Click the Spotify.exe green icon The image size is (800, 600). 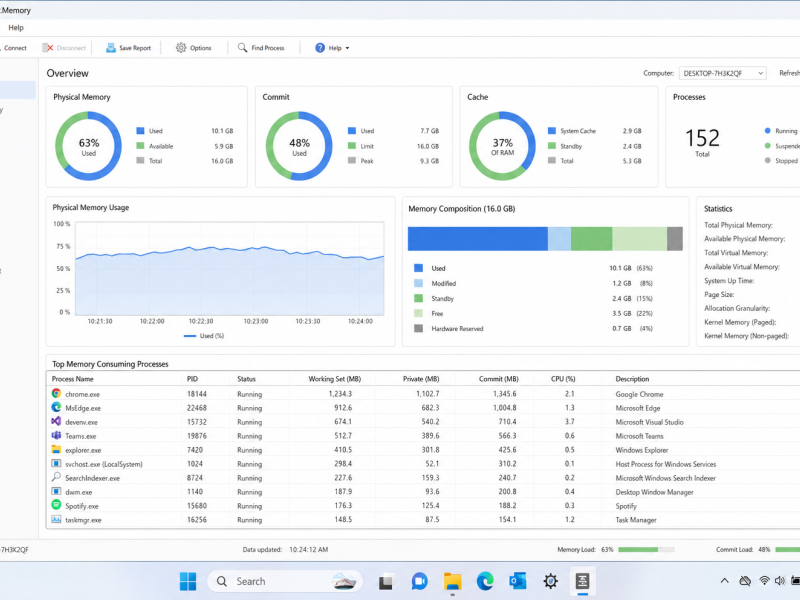[x=56, y=505]
